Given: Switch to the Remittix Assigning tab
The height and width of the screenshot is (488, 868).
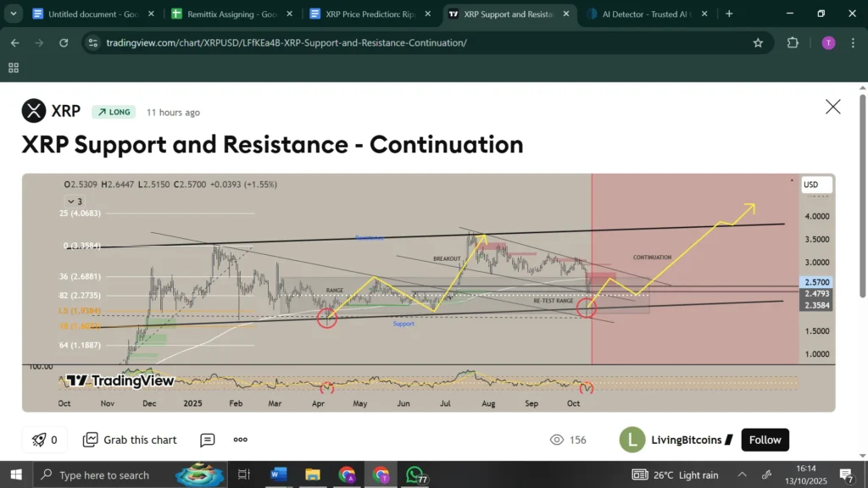Looking at the screenshot, I should click(x=224, y=14).
